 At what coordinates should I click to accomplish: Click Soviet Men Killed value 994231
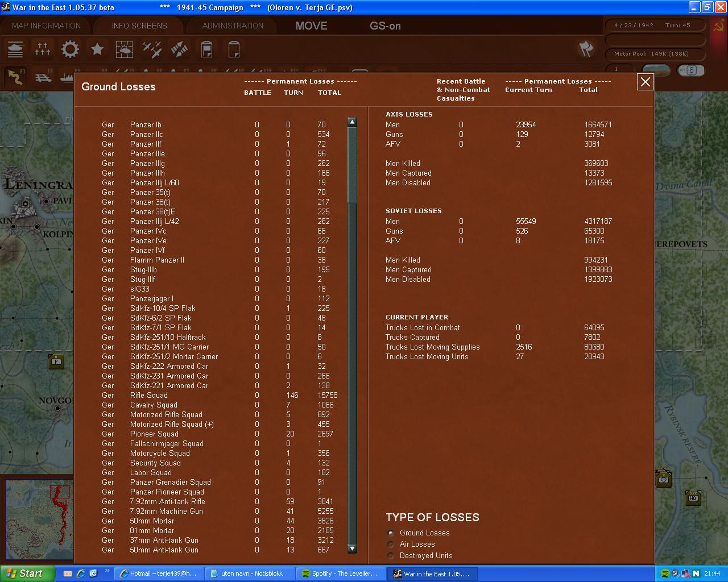pyautogui.click(x=596, y=260)
